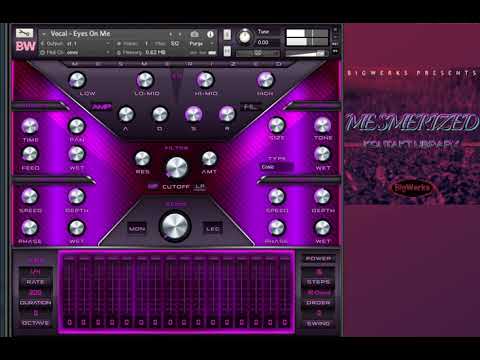Click DEPTH knob in lower-left effect section
The height and width of the screenshot is (360, 480).
(x=77, y=196)
